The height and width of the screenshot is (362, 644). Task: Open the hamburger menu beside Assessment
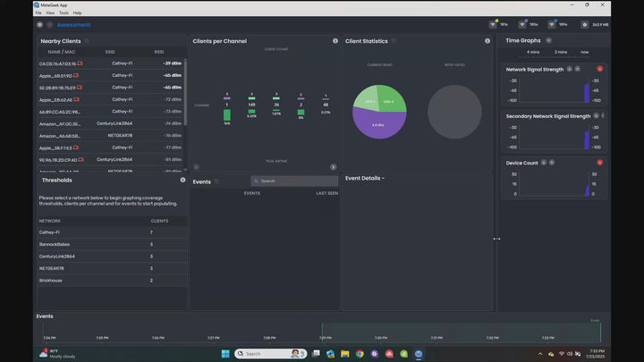[x=40, y=25]
